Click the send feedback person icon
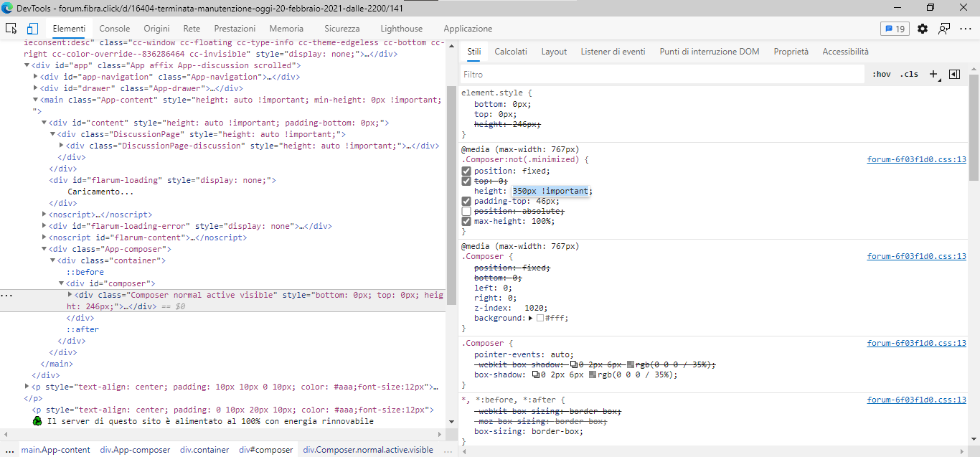The height and width of the screenshot is (457, 980). pos(944,29)
